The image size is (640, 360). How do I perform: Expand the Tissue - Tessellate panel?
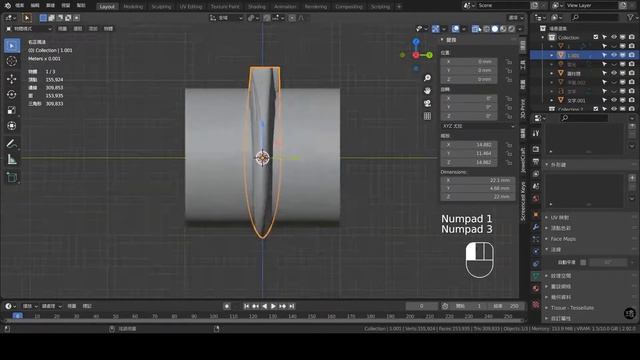[x=572, y=308]
